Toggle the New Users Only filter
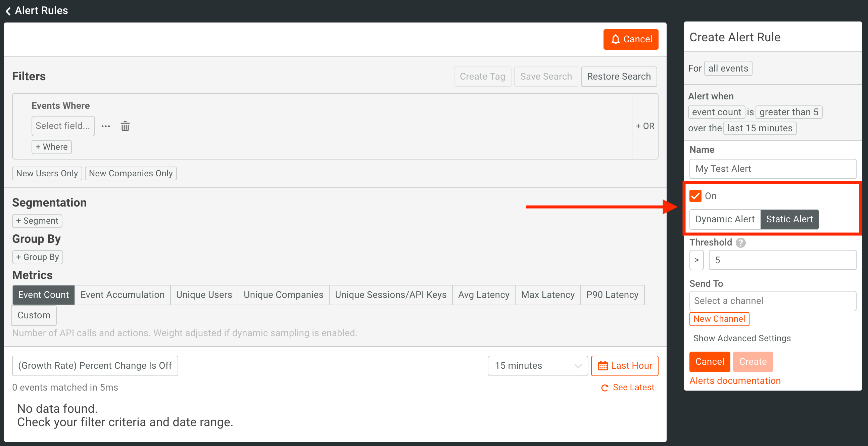The height and width of the screenshot is (446, 868). click(47, 173)
